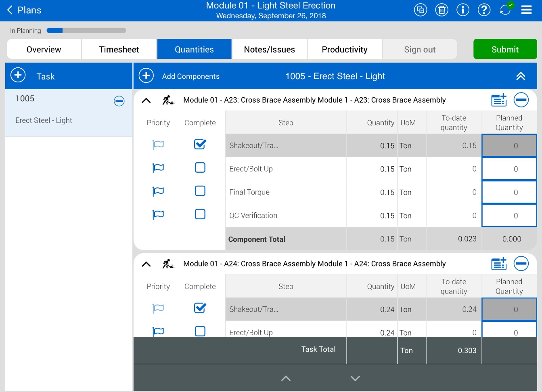The width and height of the screenshot is (542, 392).
Task: Remove the A23 Cross Brace component
Action: 521,100
